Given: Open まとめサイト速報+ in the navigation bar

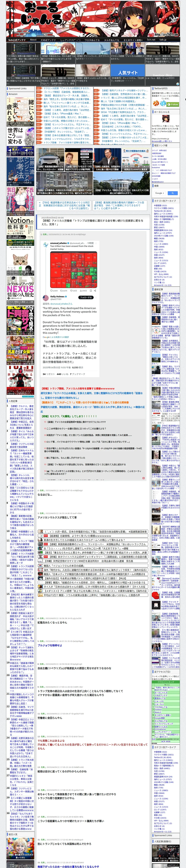Looking at the screenshot, I should [133, 40].
